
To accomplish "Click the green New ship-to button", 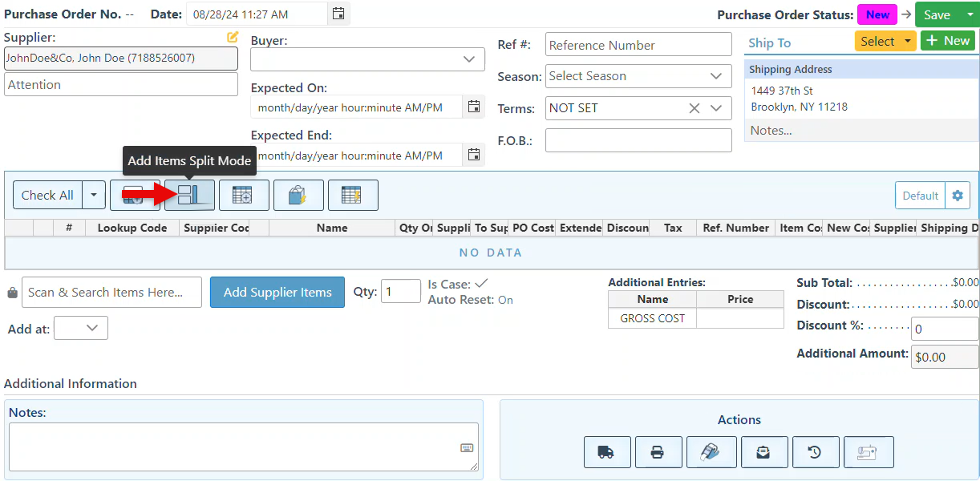I will point(947,41).
